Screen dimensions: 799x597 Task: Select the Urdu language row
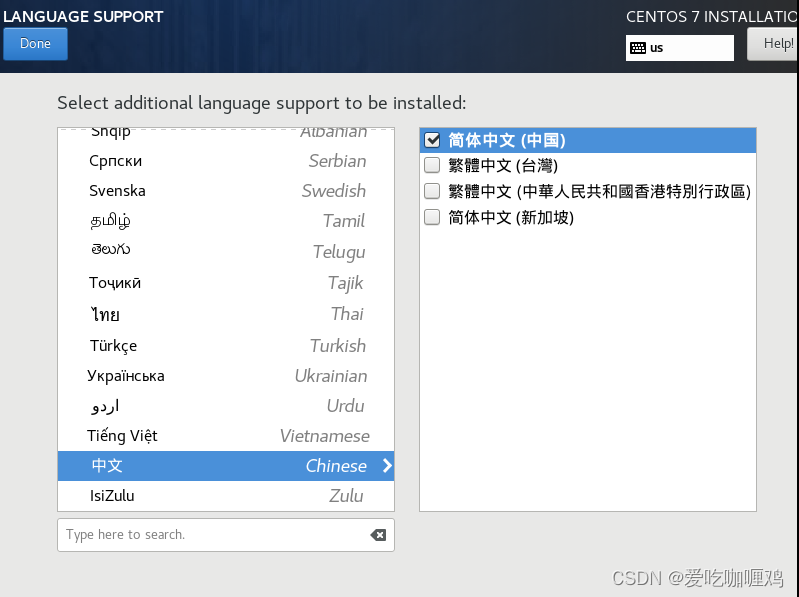[226, 406]
